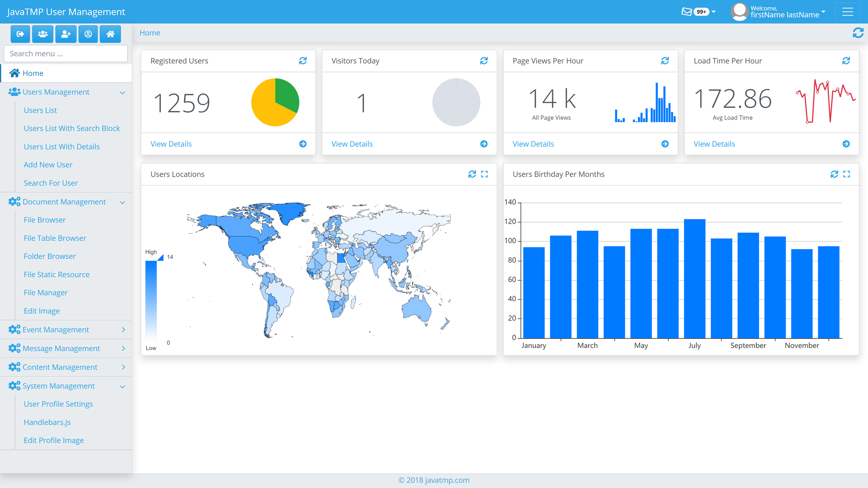The image size is (868, 488).
Task: Click the July bar in birthday chart
Action: 695,278
